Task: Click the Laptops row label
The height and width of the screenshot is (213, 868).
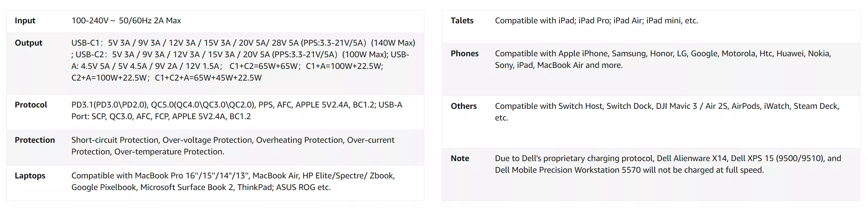Action: click(30, 176)
